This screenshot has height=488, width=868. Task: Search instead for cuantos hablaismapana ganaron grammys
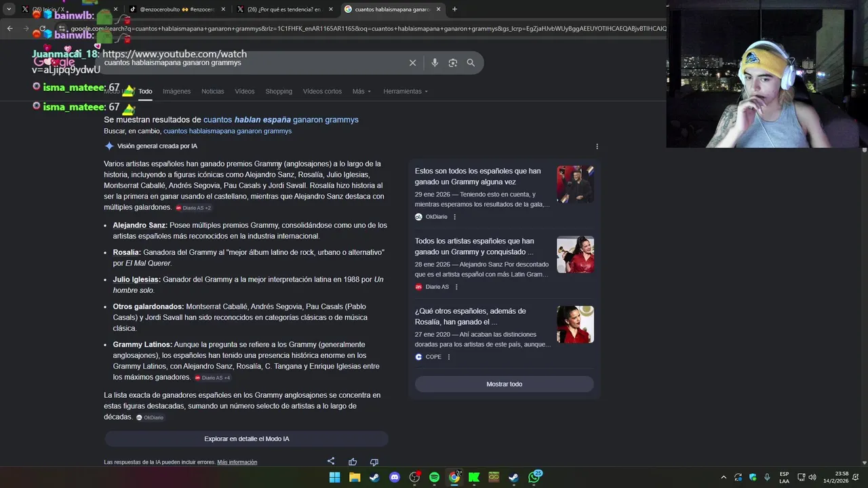pyautogui.click(x=227, y=131)
